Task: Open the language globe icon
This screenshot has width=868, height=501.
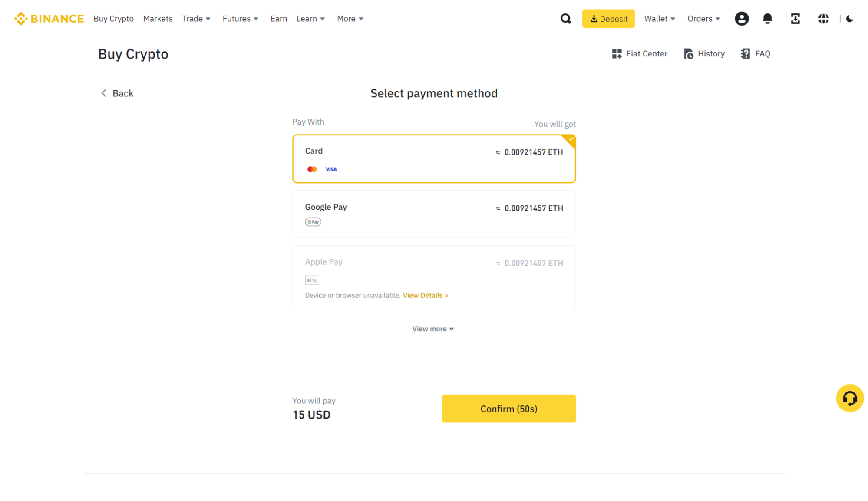Action: click(823, 19)
